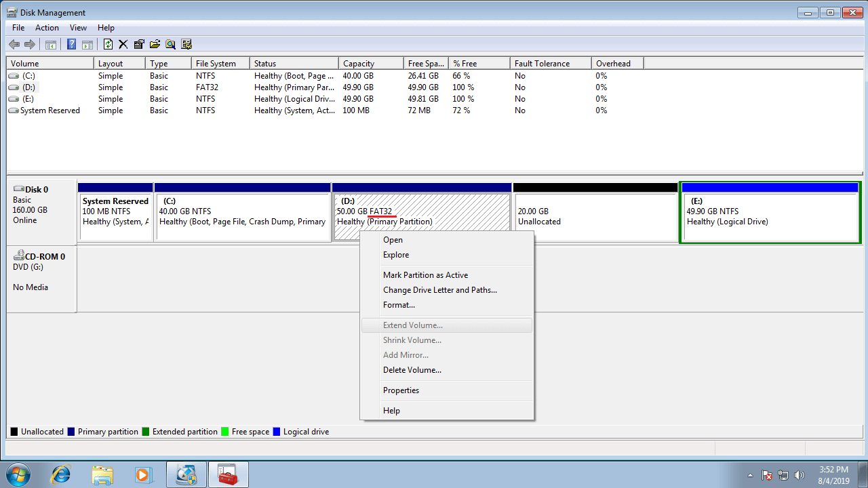Select the 20.00 GB Unallocated block
The height and width of the screenshot is (488, 868).
595,217
